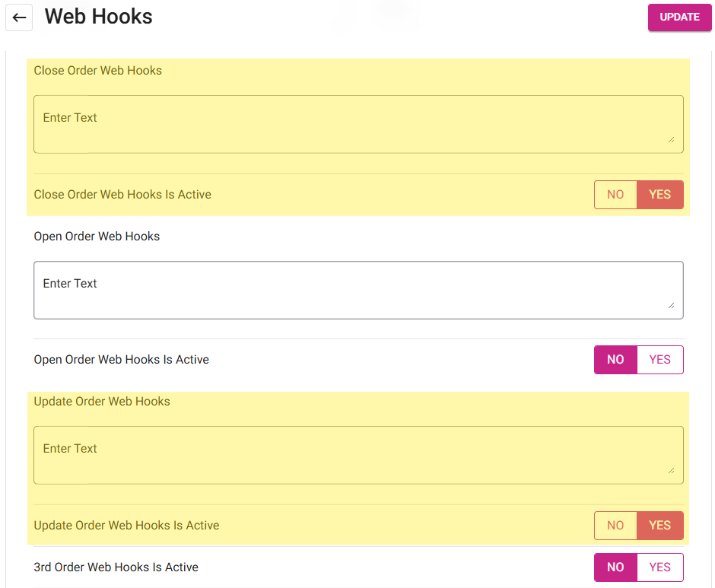
Task: Set Update Order Web Hooks active to NO
Action: pos(615,526)
